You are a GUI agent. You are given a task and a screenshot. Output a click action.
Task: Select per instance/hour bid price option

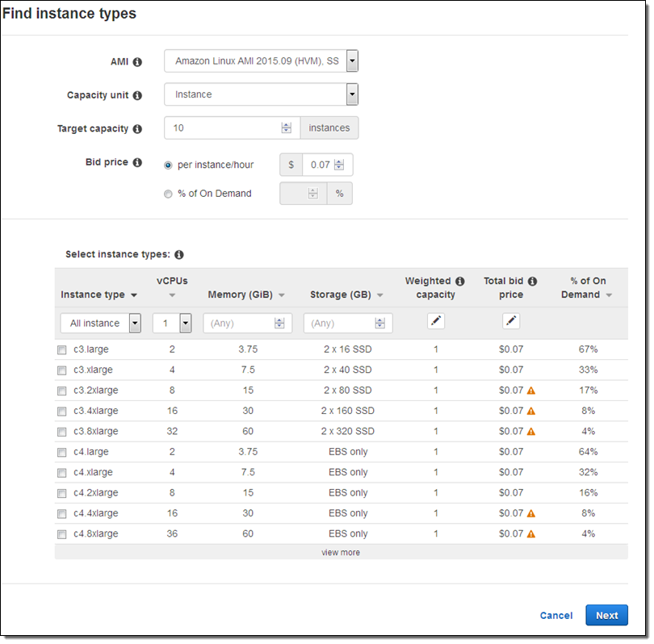click(x=168, y=165)
